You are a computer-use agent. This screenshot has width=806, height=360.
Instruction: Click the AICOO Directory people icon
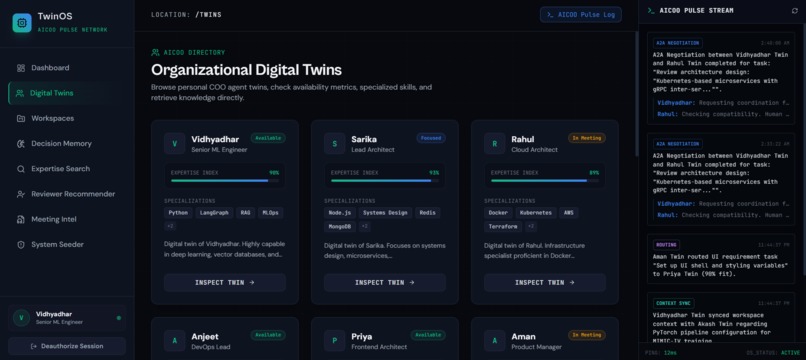click(x=155, y=52)
